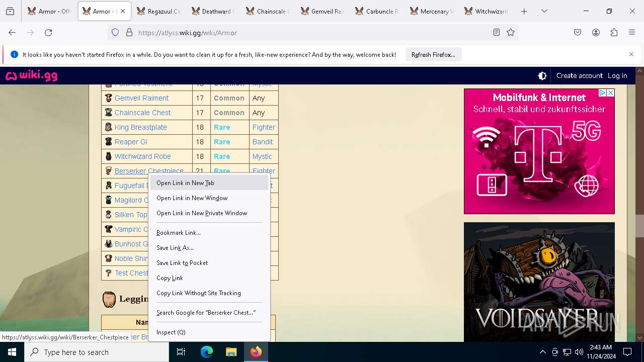Open extensions puzzle icon
The height and width of the screenshot is (362, 644).
click(x=614, y=33)
